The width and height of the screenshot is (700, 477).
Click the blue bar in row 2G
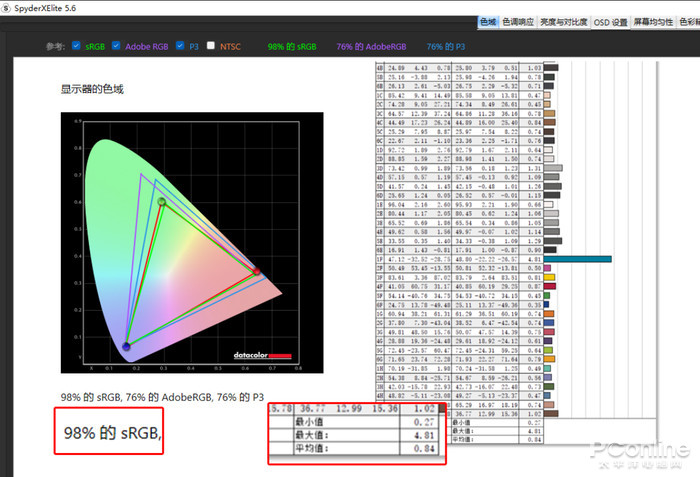coord(549,323)
